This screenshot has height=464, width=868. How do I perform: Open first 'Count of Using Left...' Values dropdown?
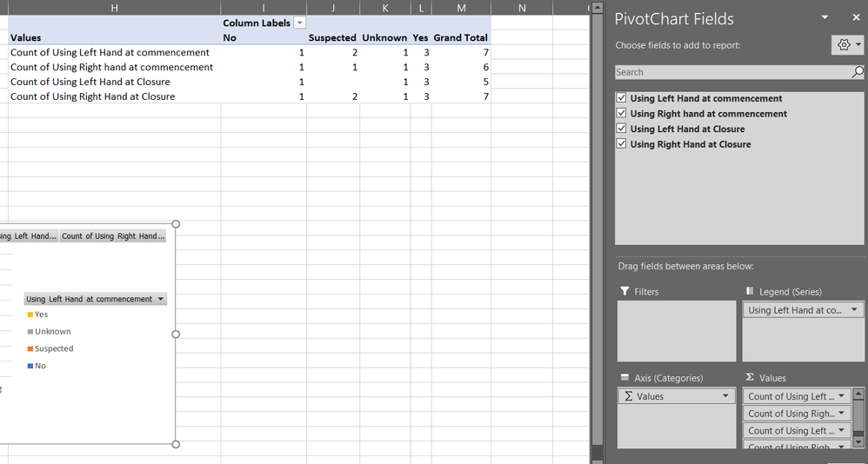[841, 396]
